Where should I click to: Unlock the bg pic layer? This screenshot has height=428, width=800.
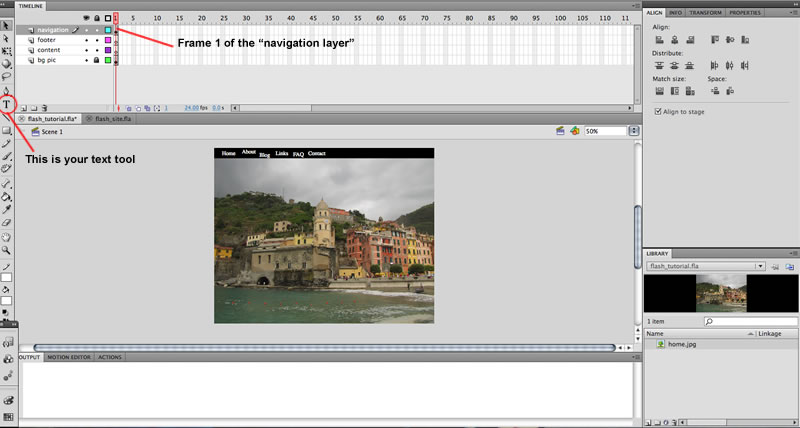click(96, 60)
